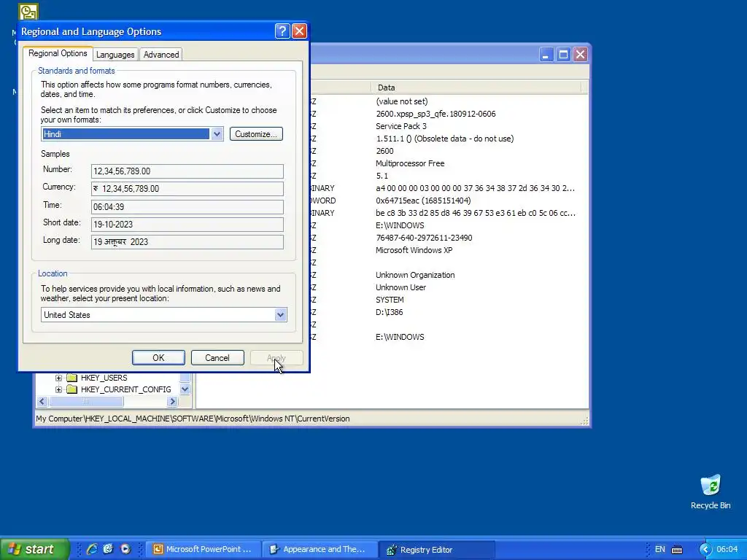
Task: Click data value '(value not set)'
Action: click(402, 101)
